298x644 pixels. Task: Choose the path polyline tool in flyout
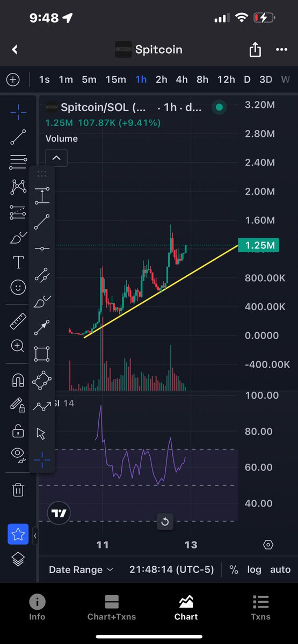42,407
